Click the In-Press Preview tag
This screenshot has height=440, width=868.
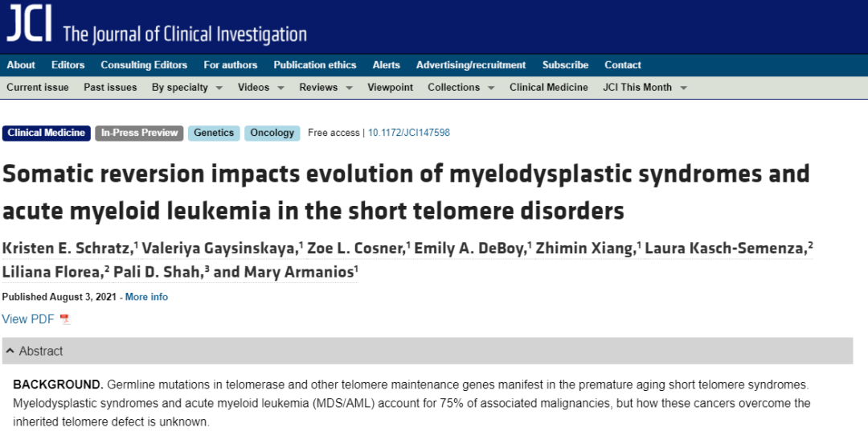(139, 133)
